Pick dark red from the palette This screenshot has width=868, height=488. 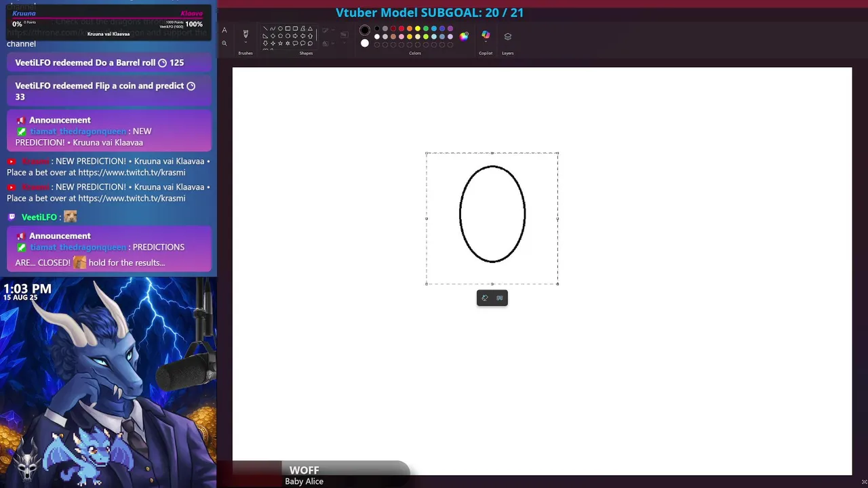click(393, 28)
